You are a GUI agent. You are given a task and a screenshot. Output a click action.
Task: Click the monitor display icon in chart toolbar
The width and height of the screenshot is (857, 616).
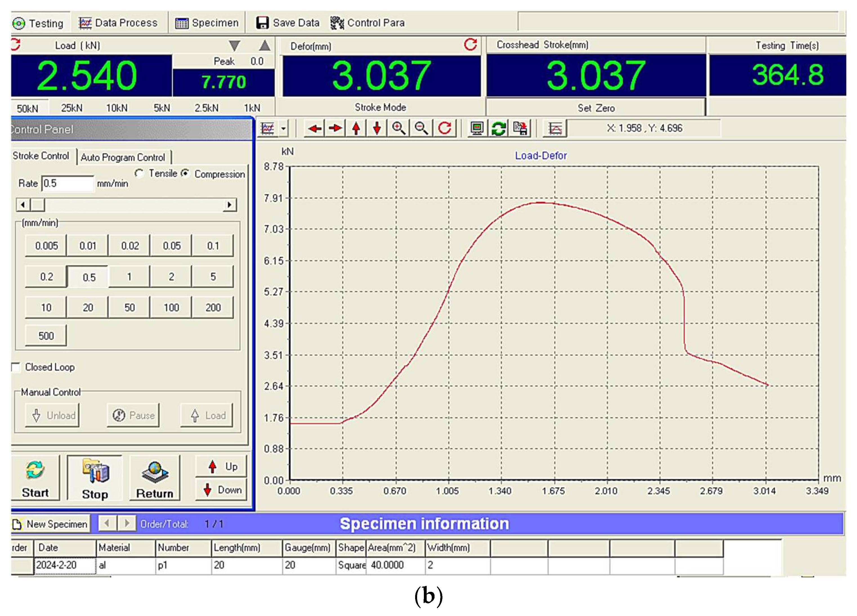pyautogui.click(x=477, y=129)
